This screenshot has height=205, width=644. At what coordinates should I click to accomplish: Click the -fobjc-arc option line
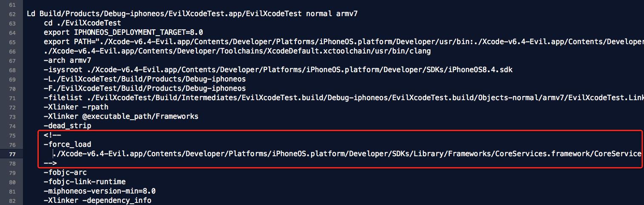pyautogui.click(x=65, y=172)
